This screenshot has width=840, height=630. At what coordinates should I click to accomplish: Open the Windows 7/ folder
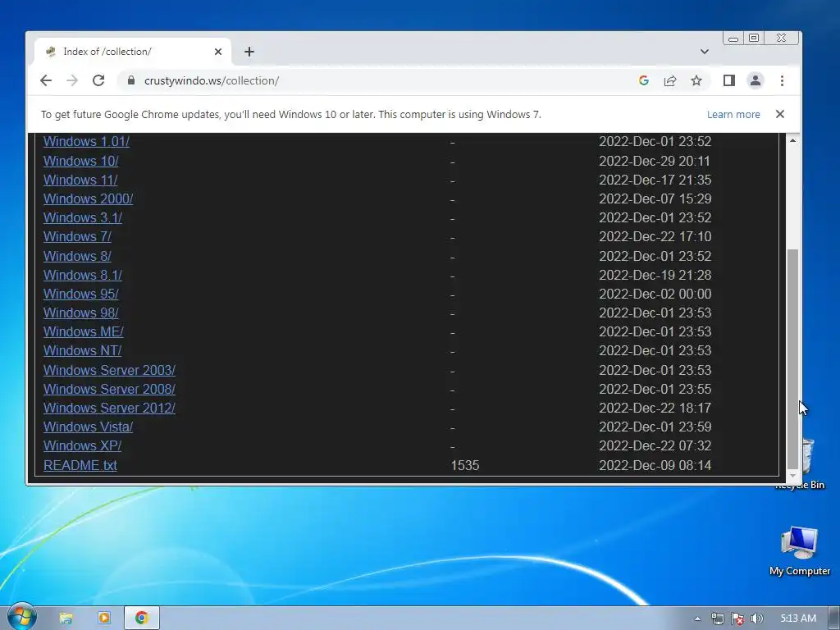[77, 237]
